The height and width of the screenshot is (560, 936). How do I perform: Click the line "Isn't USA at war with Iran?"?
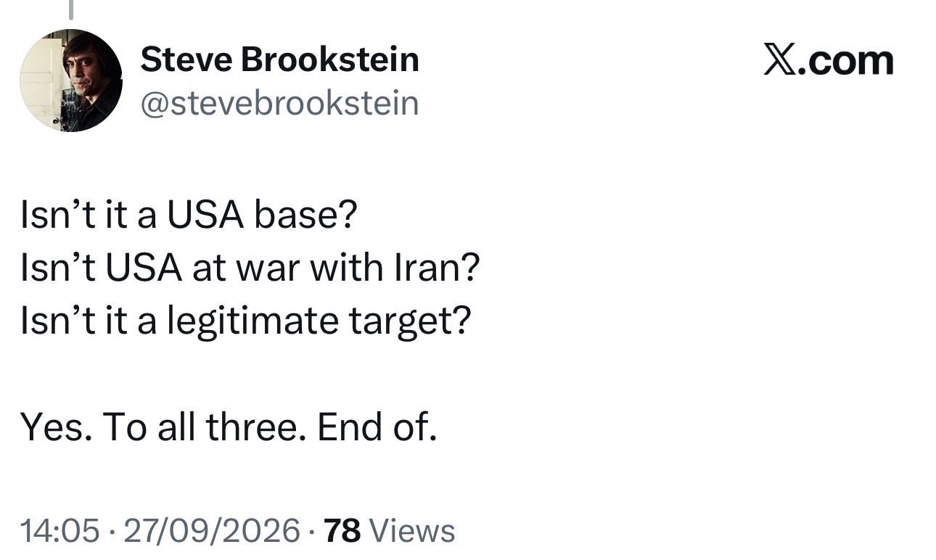pos(250,268)
